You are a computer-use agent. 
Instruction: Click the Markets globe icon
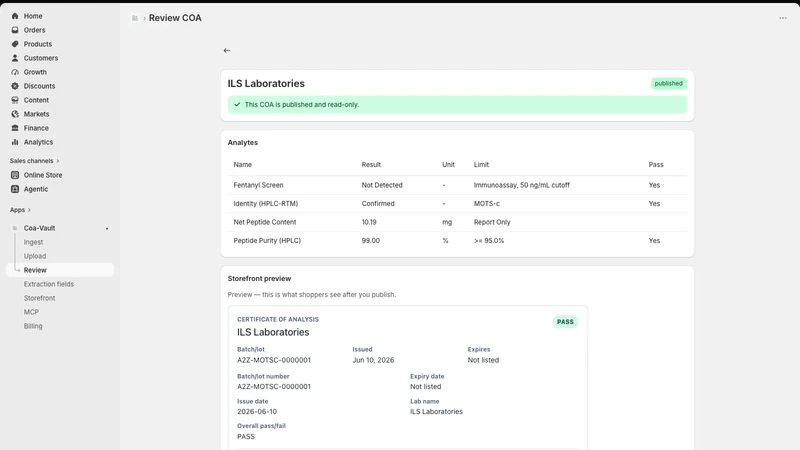pyautogui.click(x=15, y=114)
